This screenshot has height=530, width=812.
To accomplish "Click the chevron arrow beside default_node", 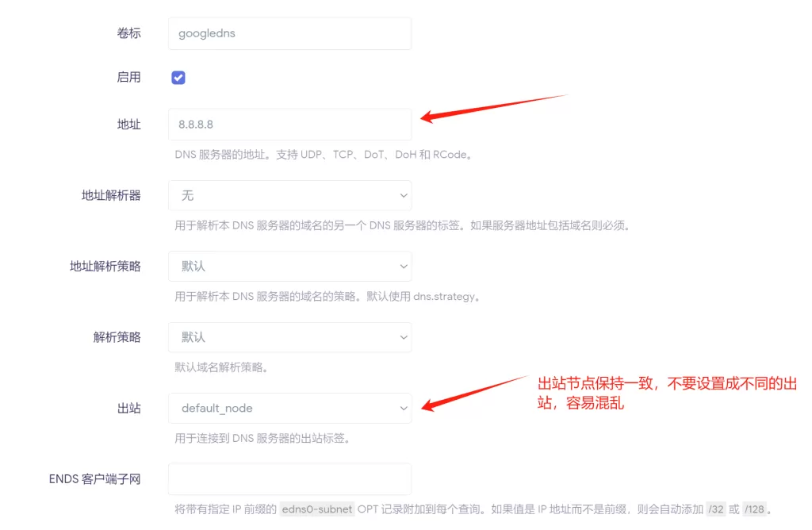I will pyautogui.click(x=404, y=409).
